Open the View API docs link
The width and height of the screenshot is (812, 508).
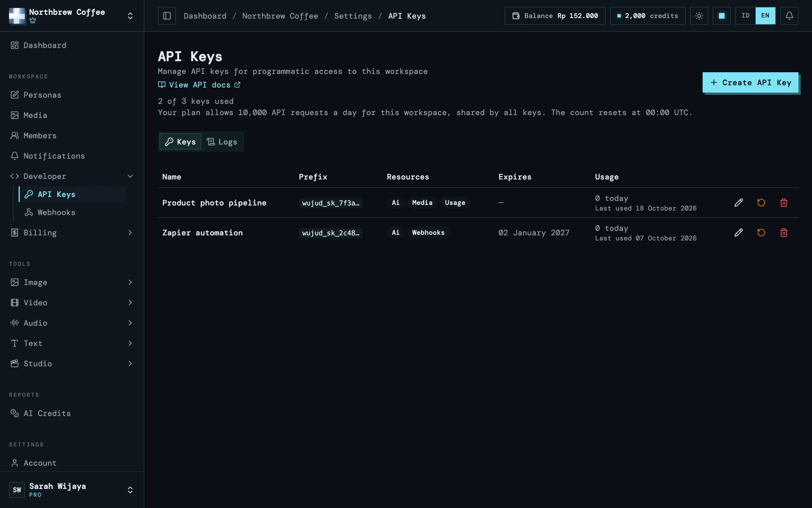pos(199,85)
